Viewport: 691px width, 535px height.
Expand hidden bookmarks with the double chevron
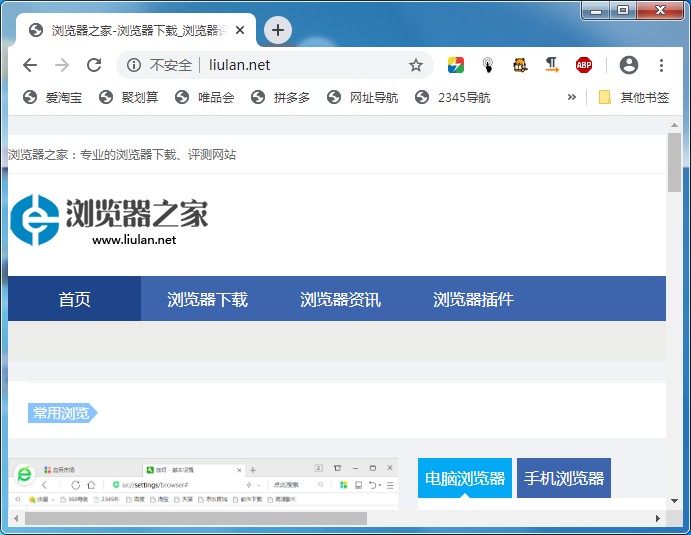572,97
